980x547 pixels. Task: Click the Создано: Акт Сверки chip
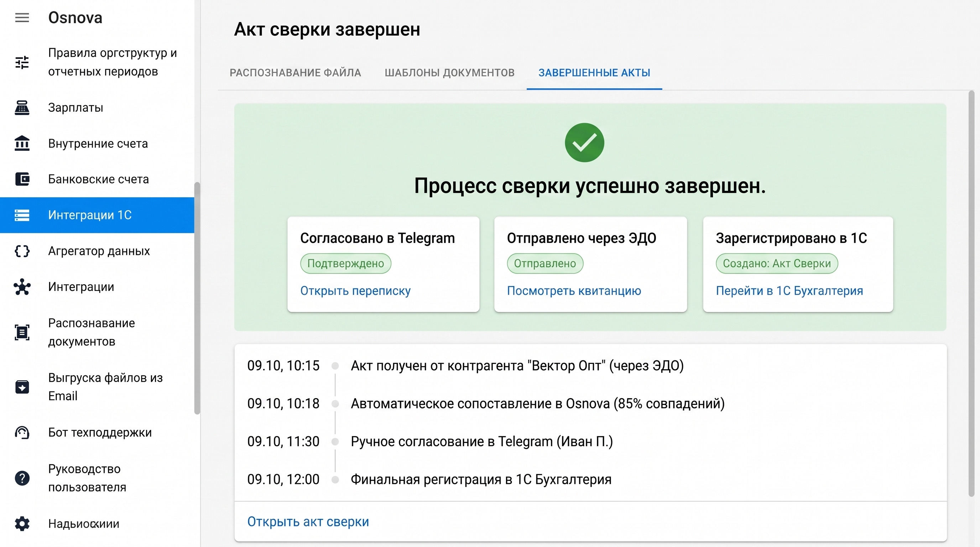(777, 264)
